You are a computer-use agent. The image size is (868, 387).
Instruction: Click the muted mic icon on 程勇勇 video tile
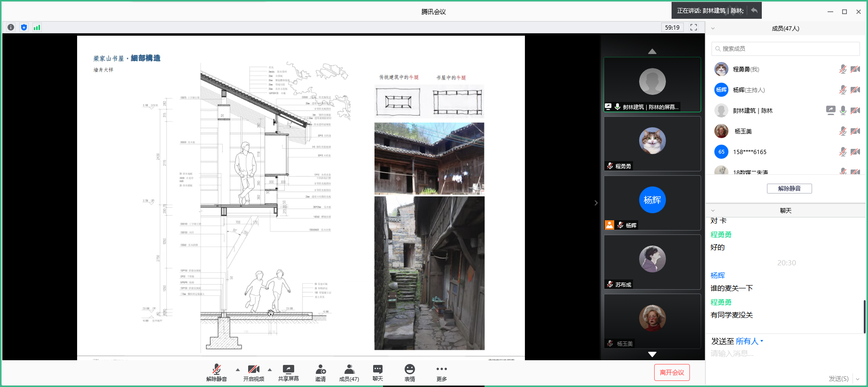click(610, 166)
